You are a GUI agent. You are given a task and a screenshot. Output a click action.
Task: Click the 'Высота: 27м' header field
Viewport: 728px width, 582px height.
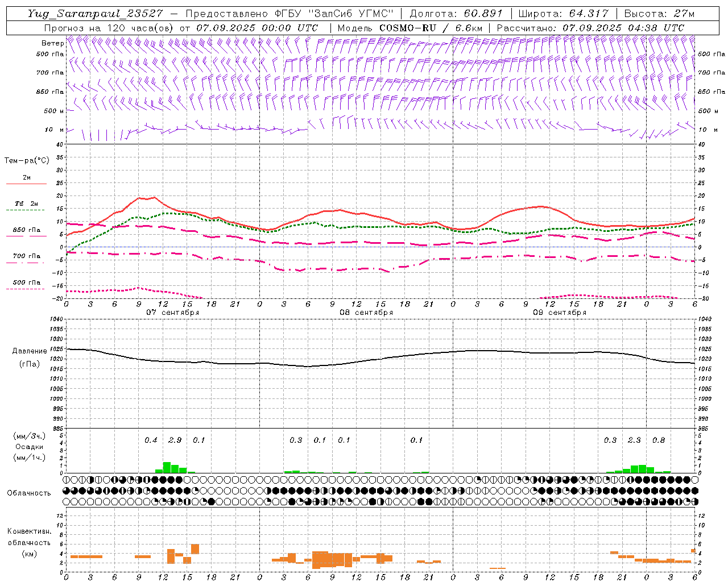659,14
